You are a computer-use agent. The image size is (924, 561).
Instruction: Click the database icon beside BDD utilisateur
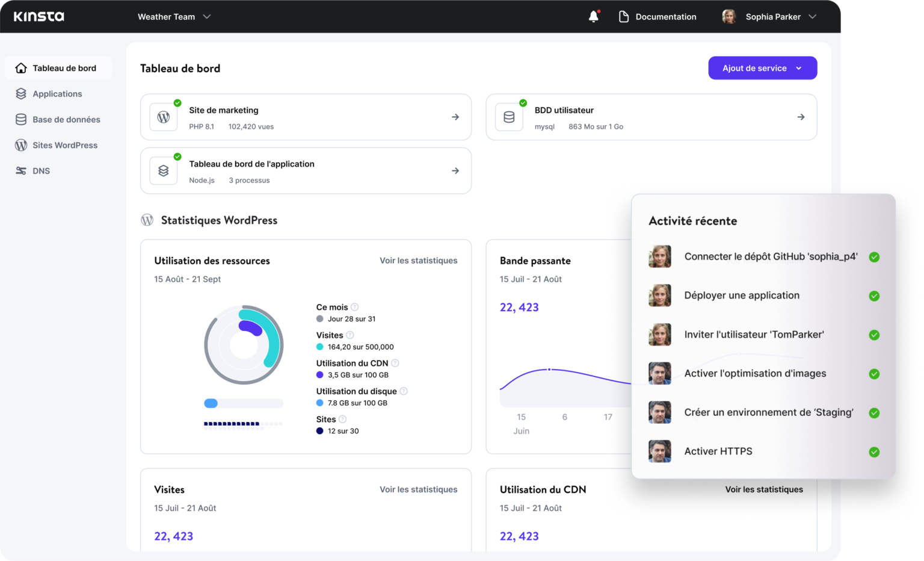pyautogui.click(x=509, y=117)
